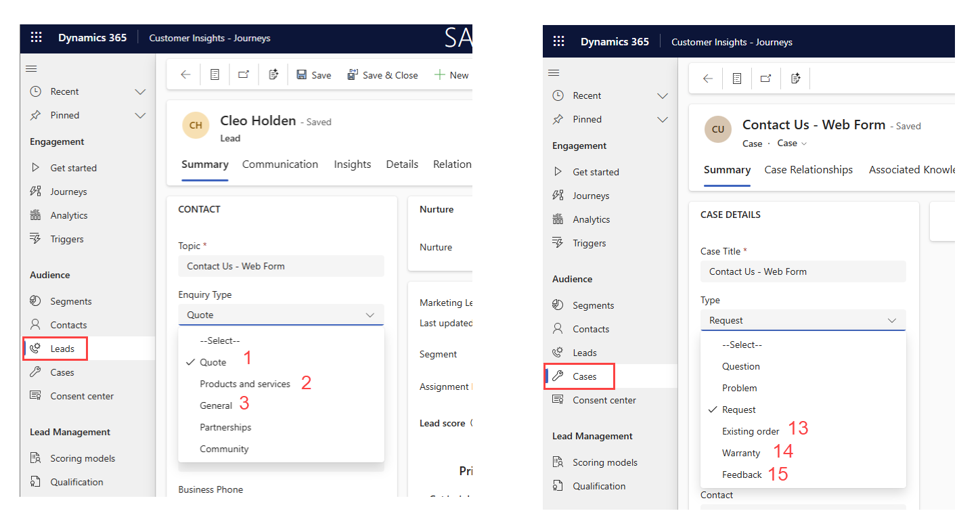Open Get started in left window sidebar

pyautogui.click(x=73, y=168)
